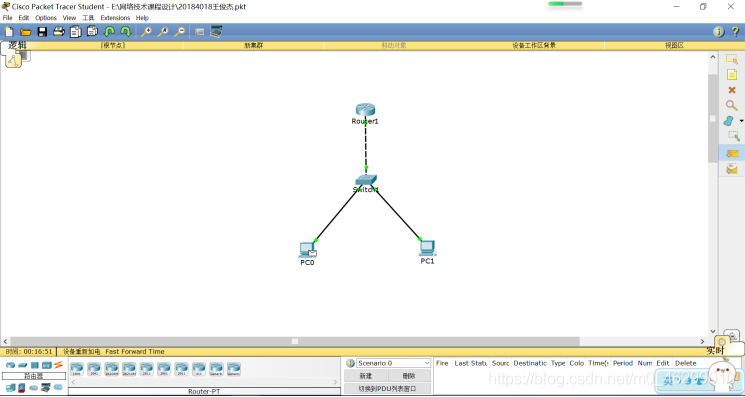Click the Copy toolbar icon
The image size is (745, 397).
click(x=76, y=32)
